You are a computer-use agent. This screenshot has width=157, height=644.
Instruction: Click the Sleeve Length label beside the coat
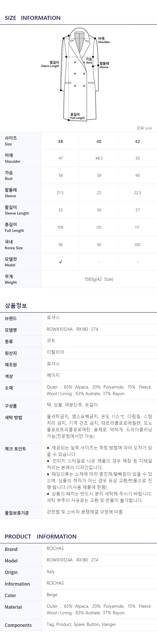tap(50, 64)
